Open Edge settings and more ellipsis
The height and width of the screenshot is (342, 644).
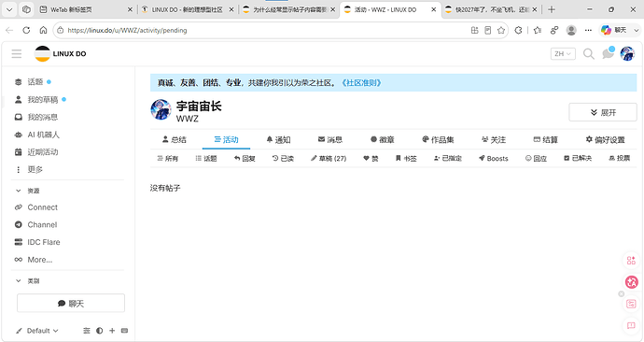588,30
